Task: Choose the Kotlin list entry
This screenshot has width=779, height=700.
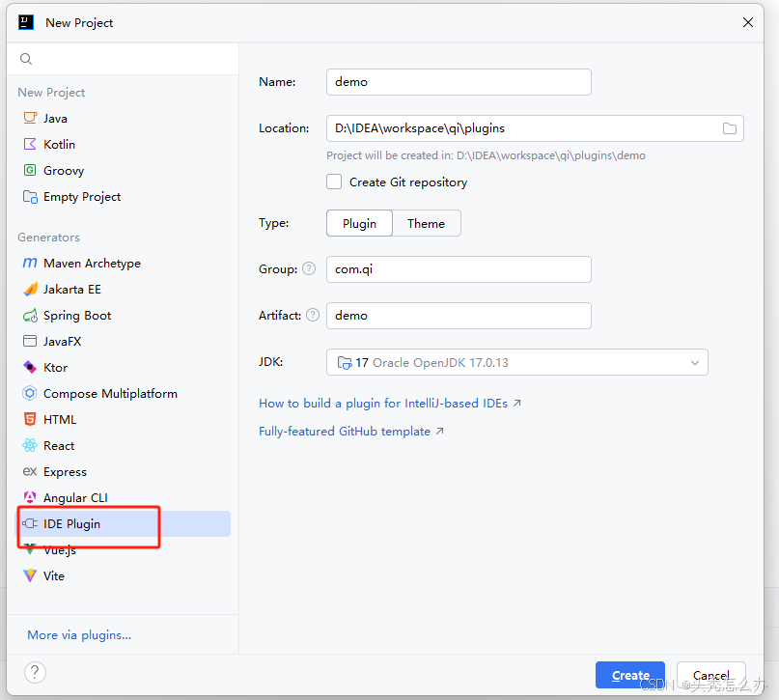Action: click(124, 144)
